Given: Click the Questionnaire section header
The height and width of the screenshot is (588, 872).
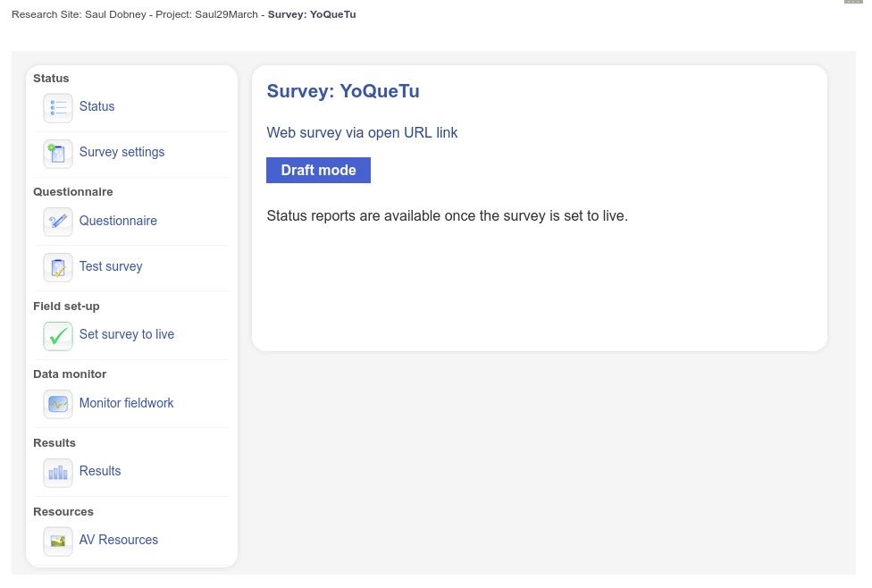Looking at the screenshot, I should pyautogui.click(x=73, y=192).
